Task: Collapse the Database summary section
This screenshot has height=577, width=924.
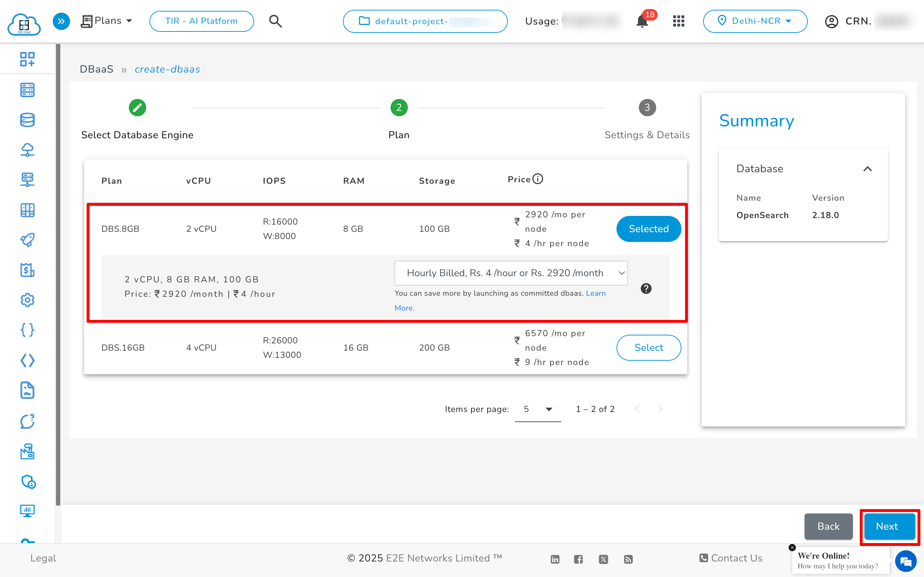Action: [868, 169]
